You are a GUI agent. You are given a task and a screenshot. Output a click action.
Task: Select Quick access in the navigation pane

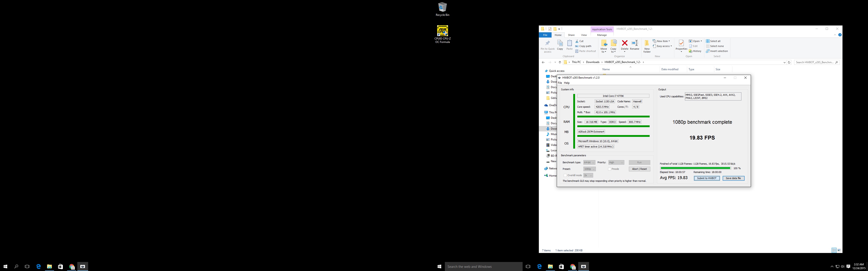(556, 71)
